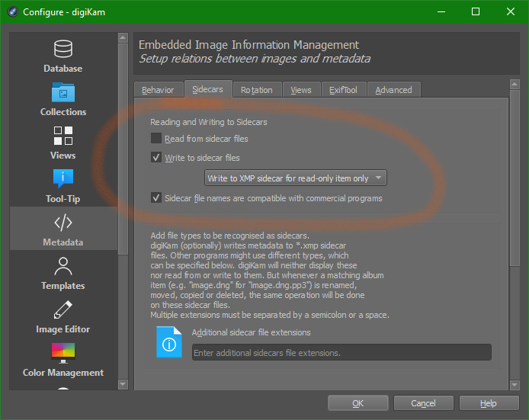Click the Cancel button

[x=423, y=403]
